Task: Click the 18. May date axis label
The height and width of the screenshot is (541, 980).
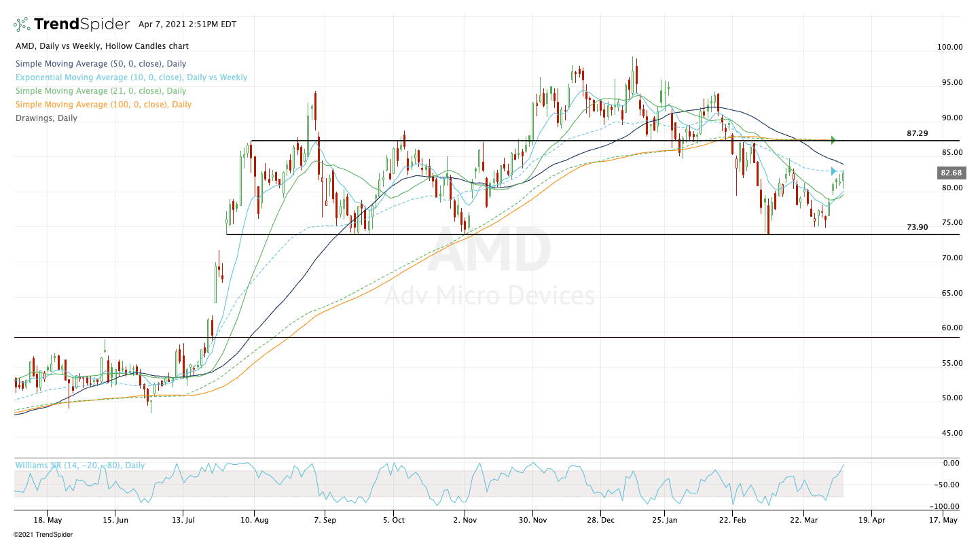Action: [46, 521]
